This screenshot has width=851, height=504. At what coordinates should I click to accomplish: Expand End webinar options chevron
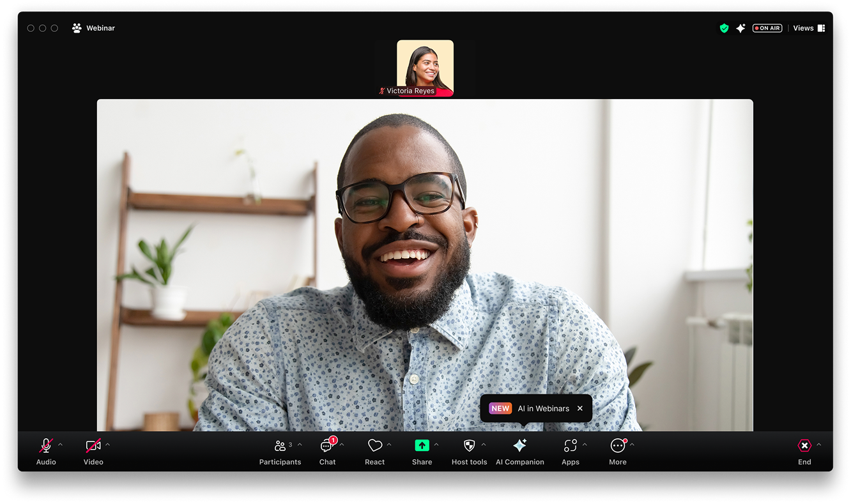point(819,445)
